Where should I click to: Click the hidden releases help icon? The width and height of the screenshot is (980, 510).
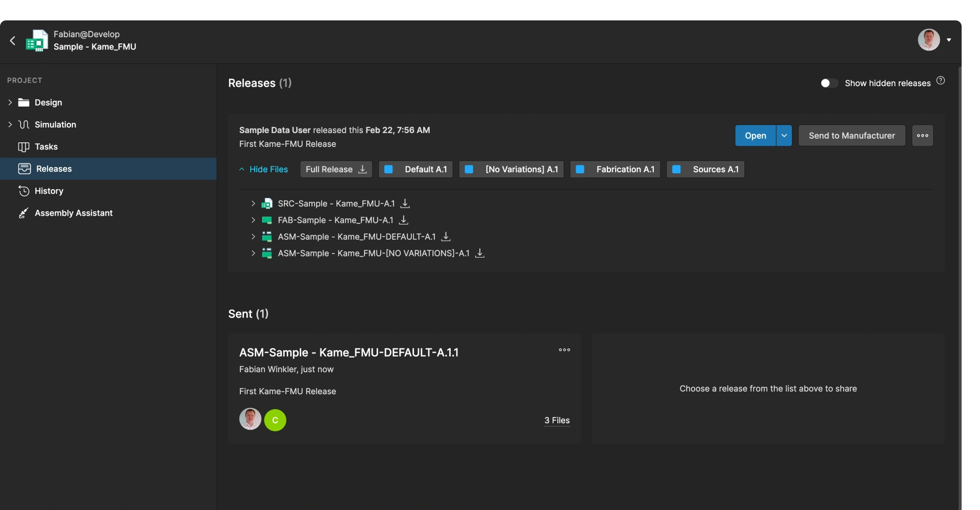[941, 81]
